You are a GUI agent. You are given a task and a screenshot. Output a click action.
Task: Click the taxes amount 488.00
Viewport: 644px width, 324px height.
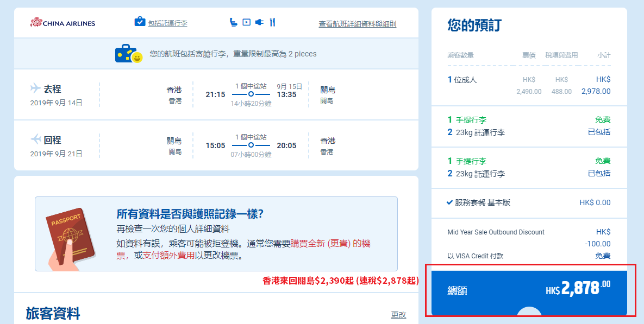pos(561,92)
